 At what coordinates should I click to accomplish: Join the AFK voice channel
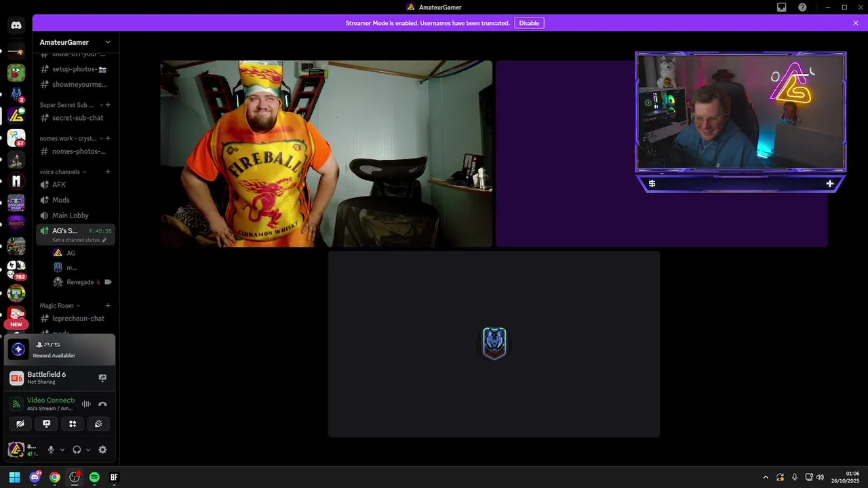pyautogui.click(x=75, y=184)
